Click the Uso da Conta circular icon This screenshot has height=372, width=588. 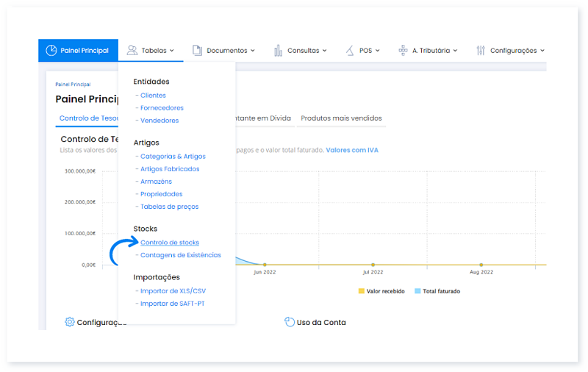pos(290,322)
